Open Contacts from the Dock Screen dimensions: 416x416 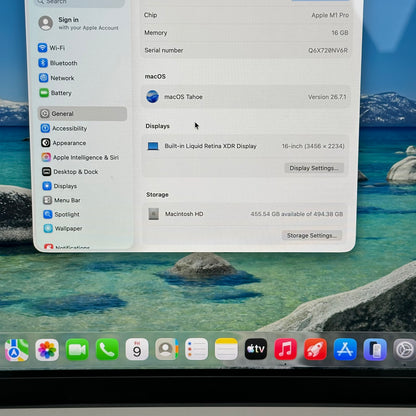click(x=167, y=349)
